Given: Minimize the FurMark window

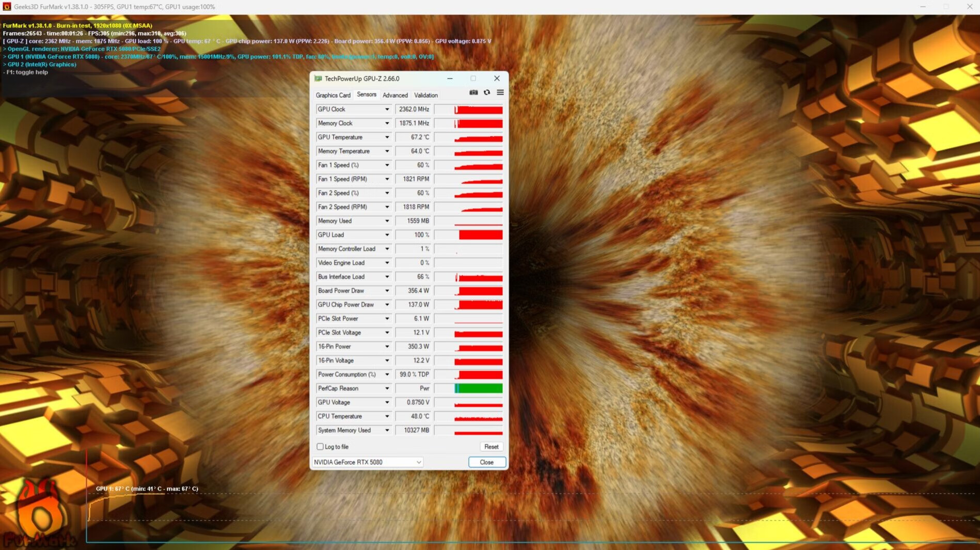Looking at the screenshot, I should [923, 7].
